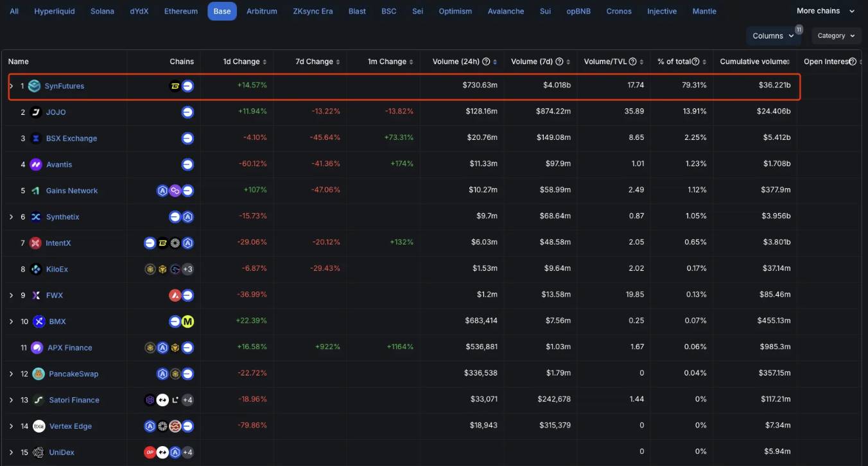Image resolution: width=868 pixels, height=466 pixels.
Task: Click the yellow M chain icon in BMX row
Action: 187,322
